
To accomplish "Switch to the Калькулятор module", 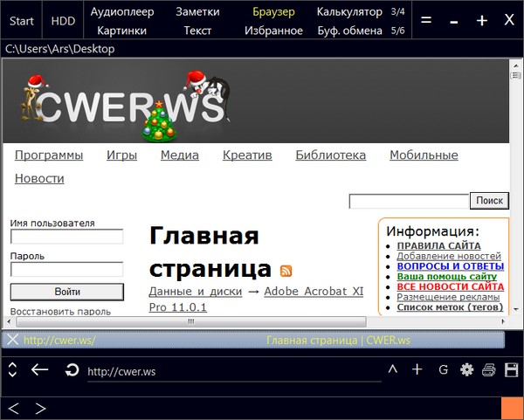I will point(349,12).
